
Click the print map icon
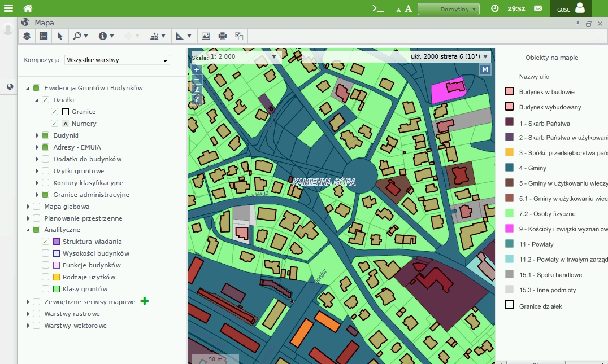pos(222,36)
